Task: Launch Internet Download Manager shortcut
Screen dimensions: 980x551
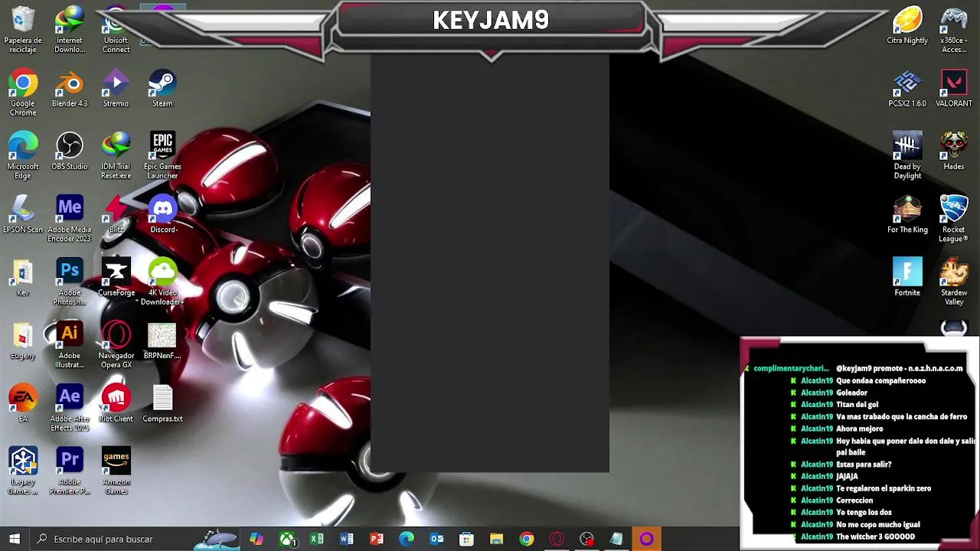Action: [x=70, y=30]
